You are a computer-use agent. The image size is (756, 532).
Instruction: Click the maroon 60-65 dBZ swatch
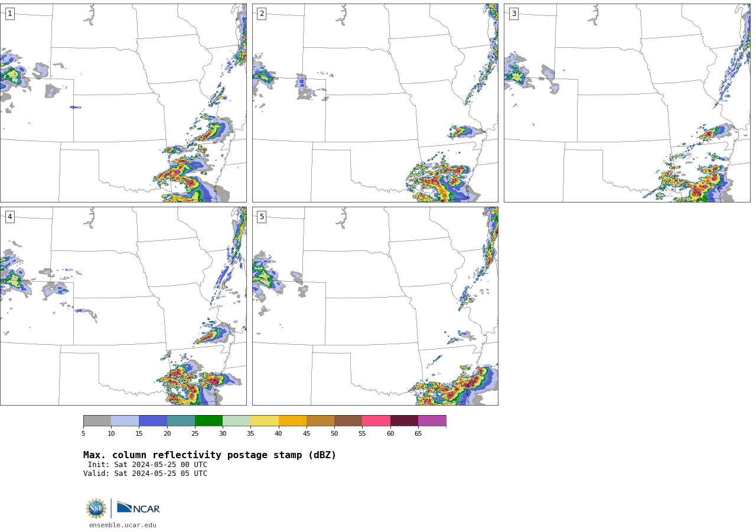[x=404, y=420]
